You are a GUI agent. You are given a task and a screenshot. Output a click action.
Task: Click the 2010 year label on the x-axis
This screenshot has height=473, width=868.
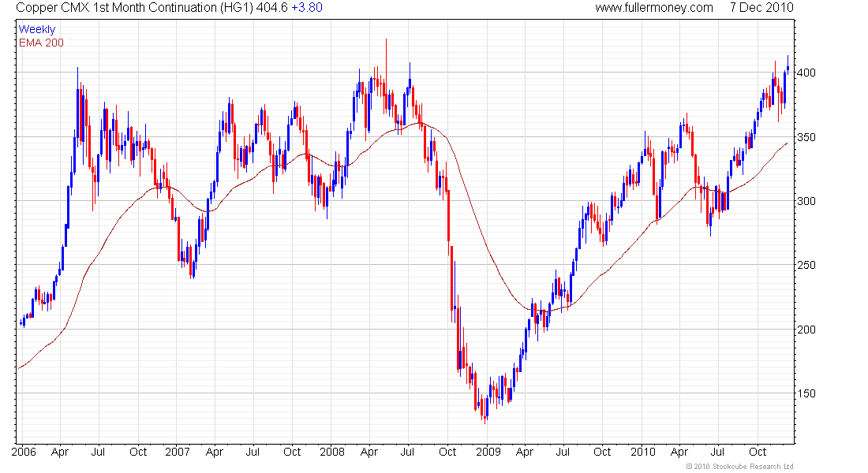pos(643,453)
